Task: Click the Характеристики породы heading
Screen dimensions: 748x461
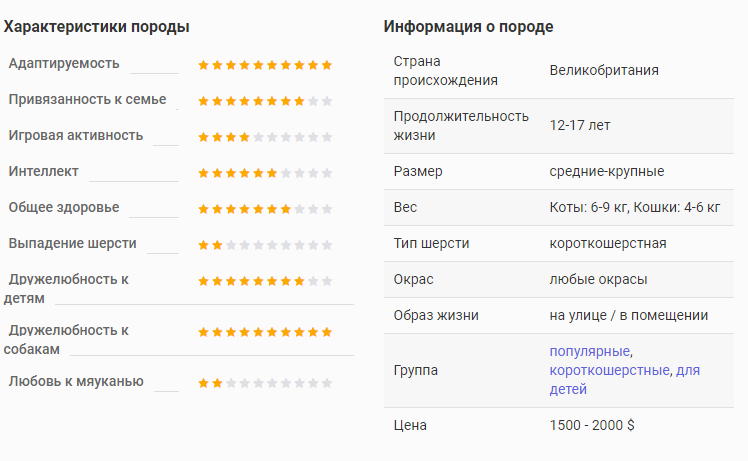Action: (96, 27)
